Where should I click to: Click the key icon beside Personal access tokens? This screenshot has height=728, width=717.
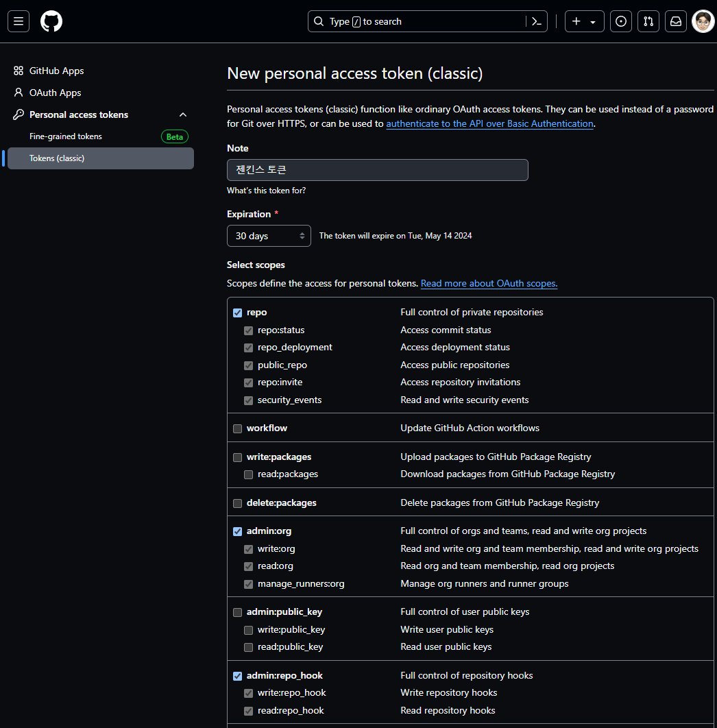tap(18, 114)
